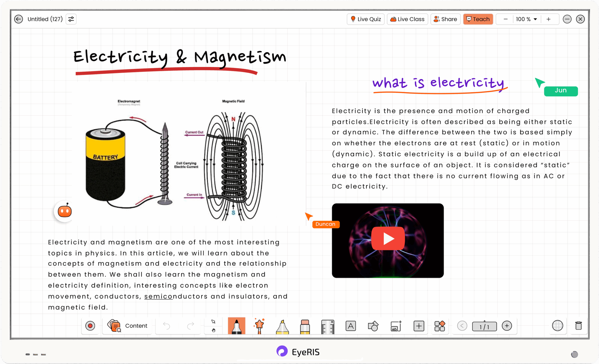Start screen recording with the record icon

pos(90,326)
